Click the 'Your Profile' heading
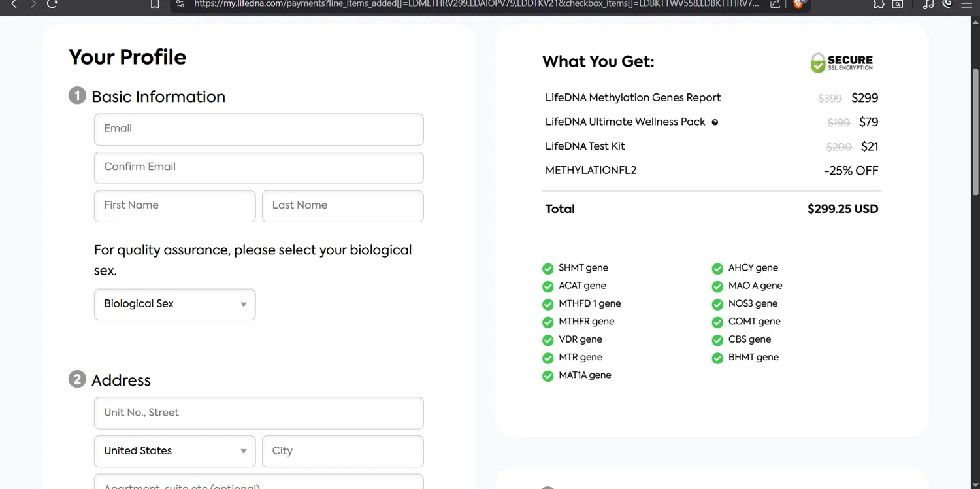This screenshot has width=980, height=489. tap(127, 58)
